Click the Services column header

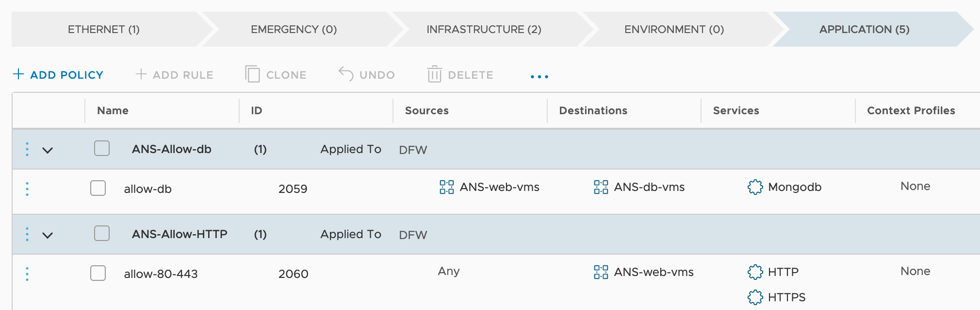(x=735, y=111)
